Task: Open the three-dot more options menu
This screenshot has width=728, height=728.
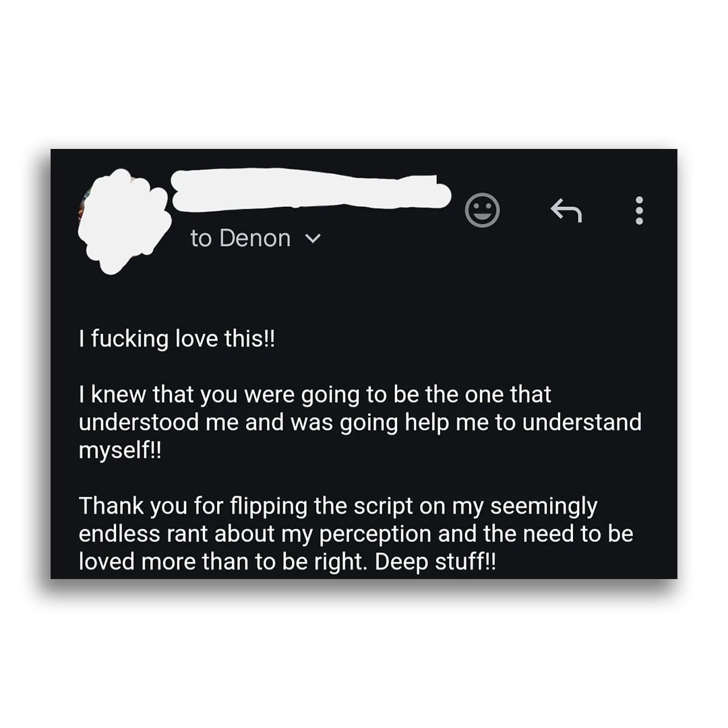Action: pos(639,210)
